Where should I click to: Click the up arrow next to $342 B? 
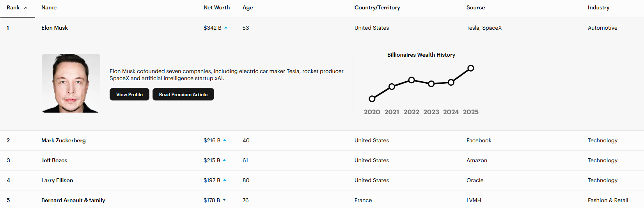pos(226,28)
